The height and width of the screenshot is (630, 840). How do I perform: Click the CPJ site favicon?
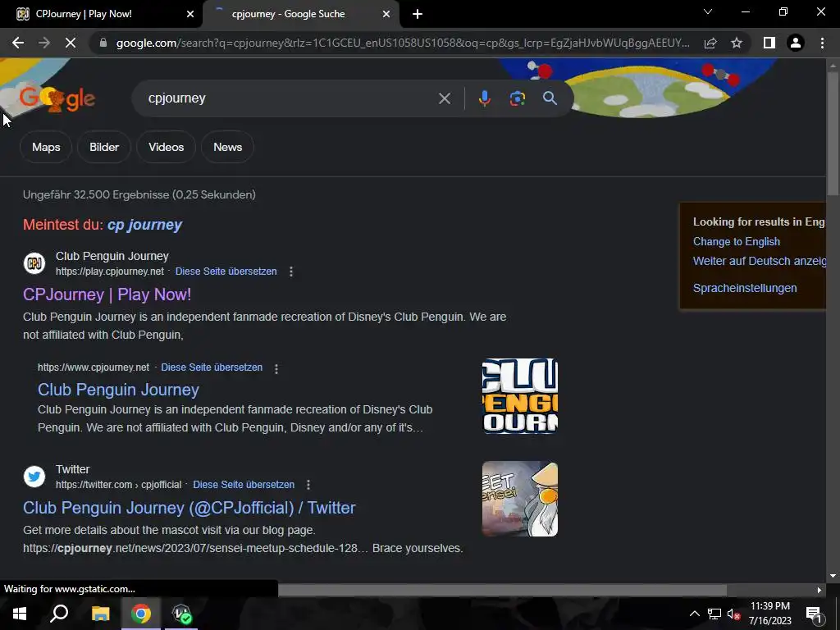coord(34,263)
